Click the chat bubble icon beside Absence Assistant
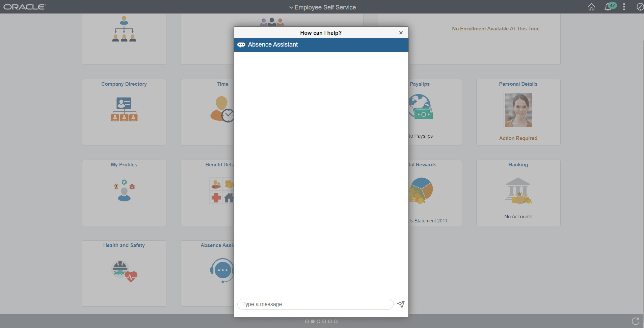 [241, 45]
